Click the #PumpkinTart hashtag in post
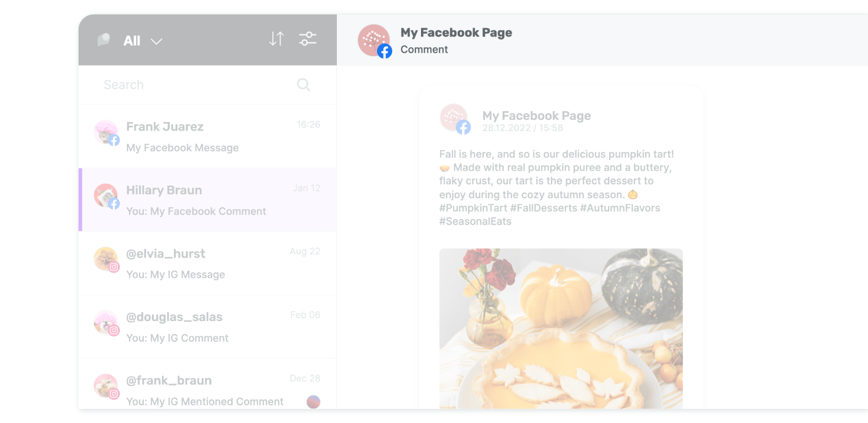Viewport: 868px width, 423px height. [x=473, y=208]
